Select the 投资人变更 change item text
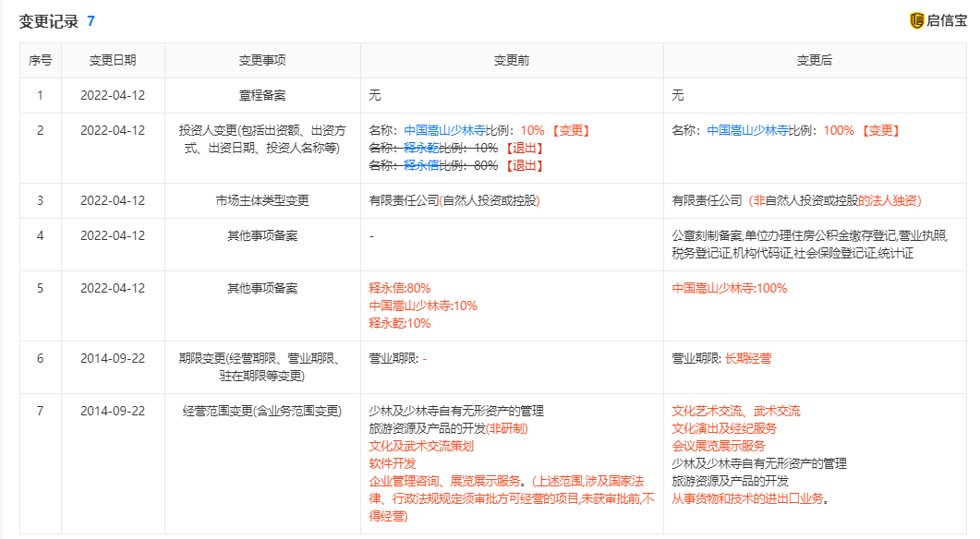Screen dimensions: 980x539 [262, 139]
